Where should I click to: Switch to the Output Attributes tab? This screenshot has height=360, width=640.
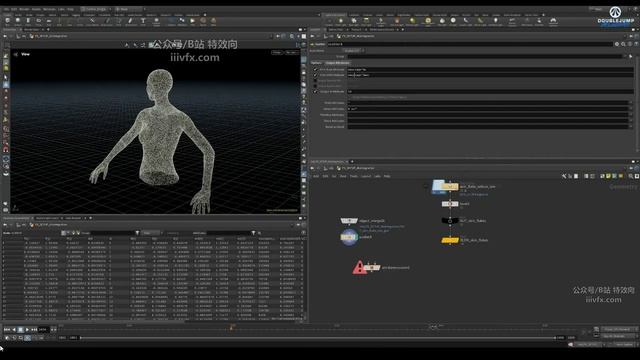click(x=338, y=63)
